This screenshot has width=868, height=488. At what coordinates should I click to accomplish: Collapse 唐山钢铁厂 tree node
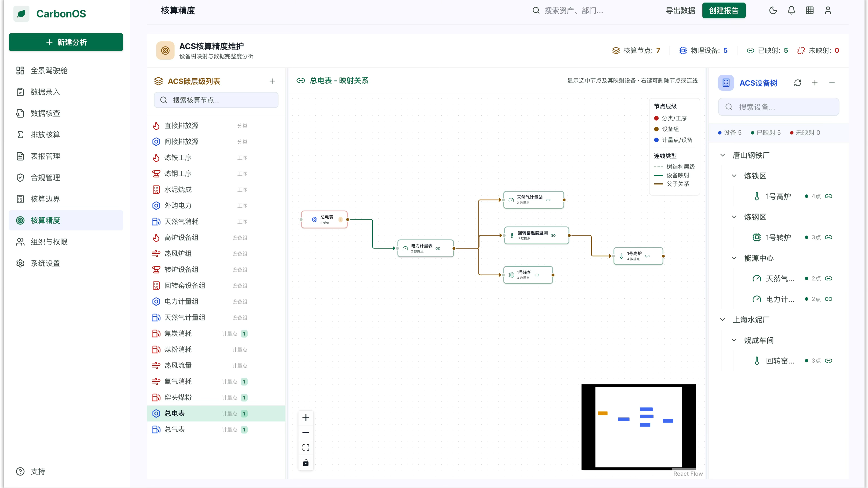[722, 155]
